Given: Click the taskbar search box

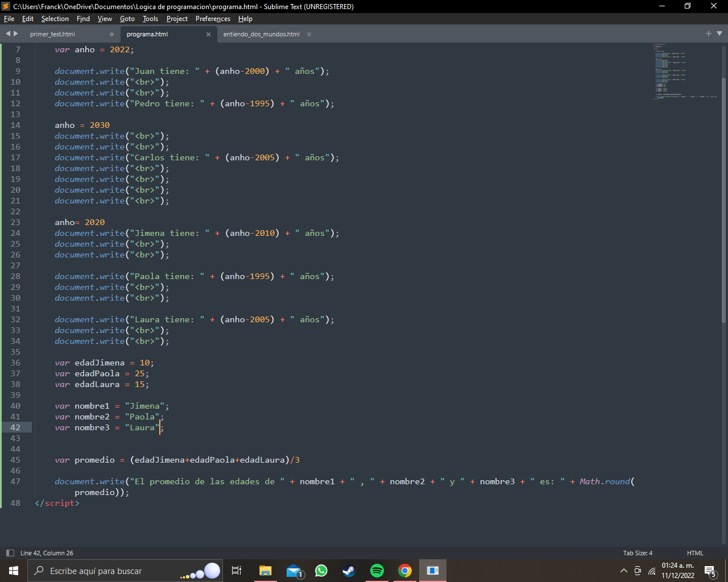Looking at the screenshot, I should click(x=125, y=571).
